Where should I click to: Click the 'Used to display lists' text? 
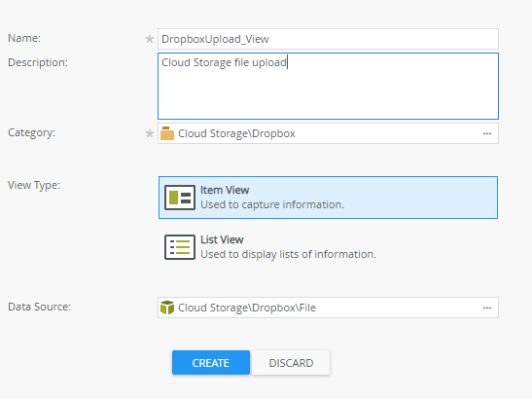pos(288,254)
